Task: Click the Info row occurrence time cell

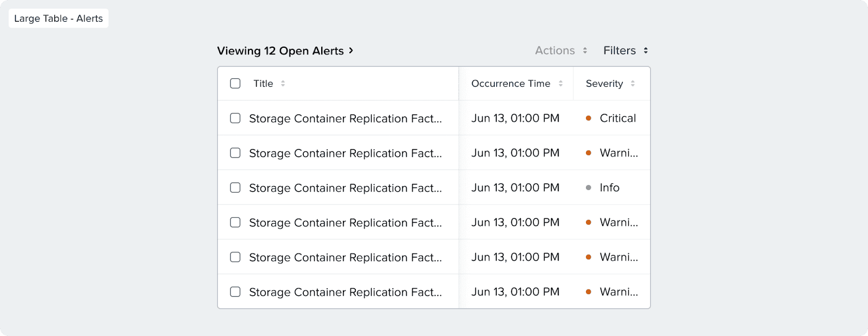Action: [515, 188]
